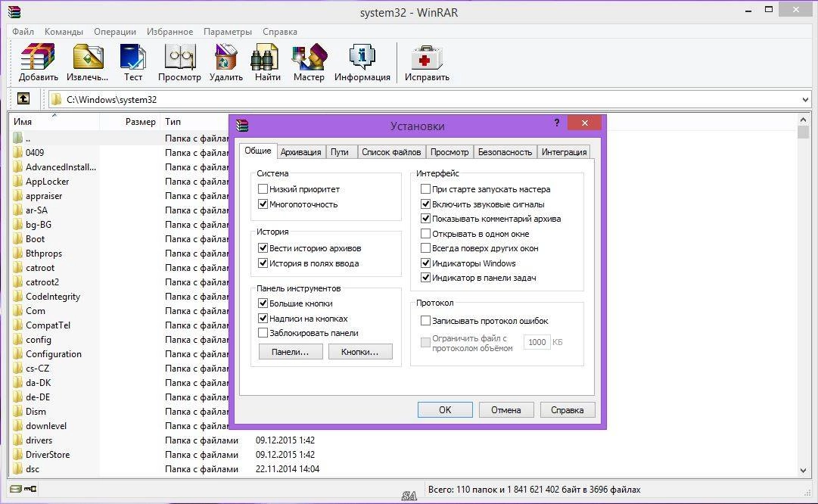The width and height of the screenshot is (818, 504).
Task: Switch to the Архивация tab
Action: point(300,152)
